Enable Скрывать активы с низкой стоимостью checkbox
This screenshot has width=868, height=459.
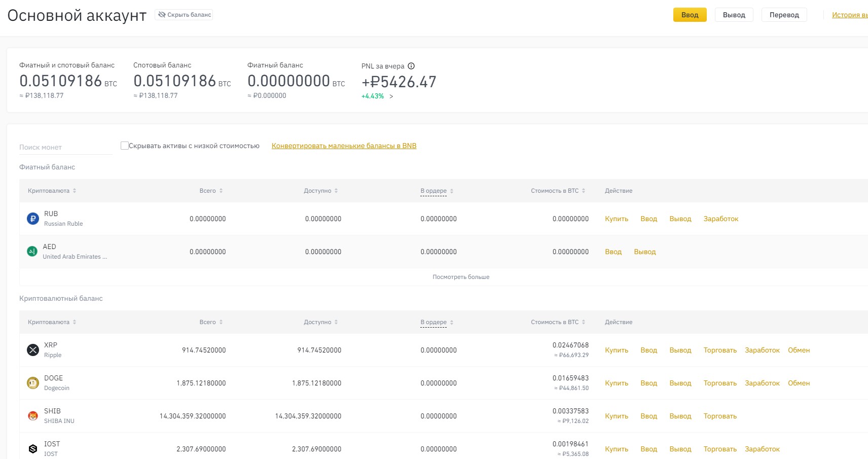(124, 146)
